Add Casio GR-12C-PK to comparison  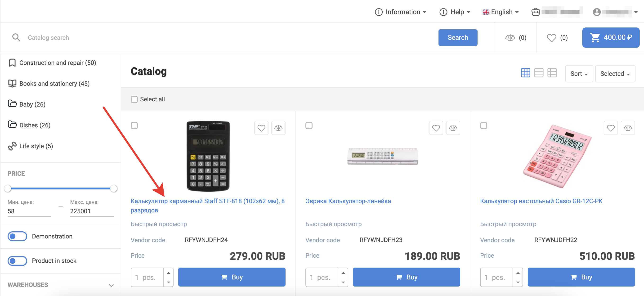(627, 128)
